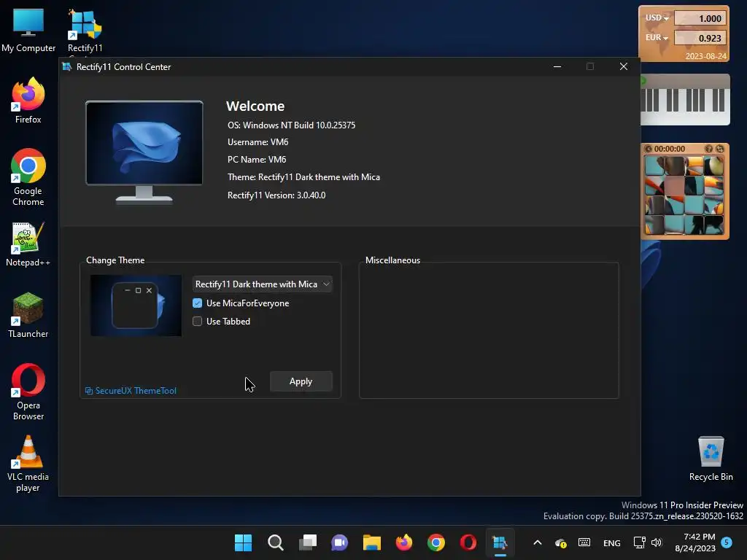Click the puzzle gadget help icon
747x560 pixels.
[x=709, y=149]
